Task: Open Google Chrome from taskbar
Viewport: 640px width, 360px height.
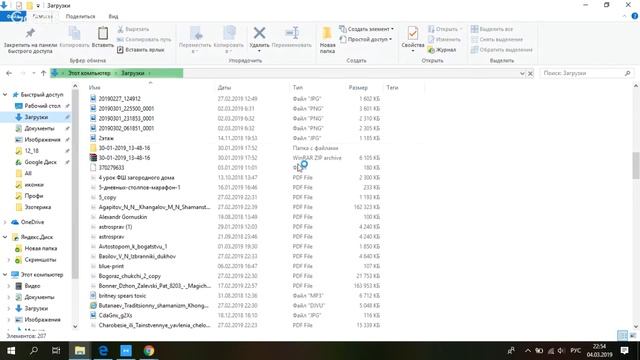Action: coord(149,351)
